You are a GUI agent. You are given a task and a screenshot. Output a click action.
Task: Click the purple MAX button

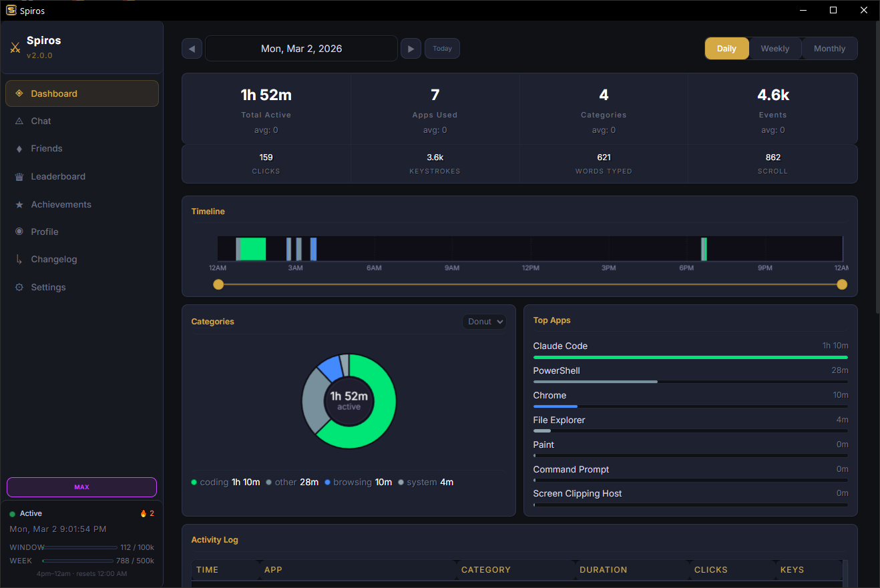81,487
